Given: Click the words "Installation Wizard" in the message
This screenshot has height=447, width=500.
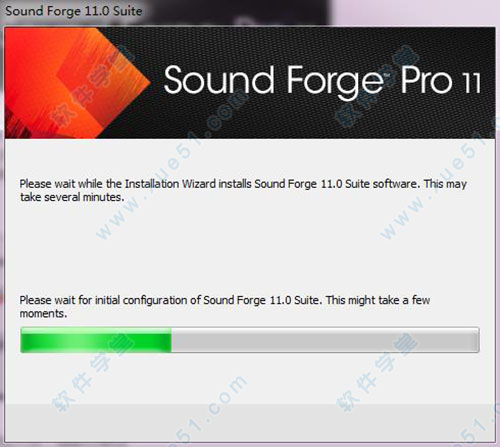Looking at the screenshot, I should (171, 184).
